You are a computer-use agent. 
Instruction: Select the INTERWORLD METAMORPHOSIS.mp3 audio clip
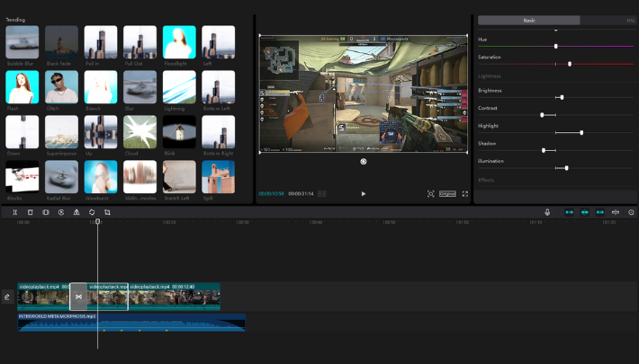coord(131,322)
